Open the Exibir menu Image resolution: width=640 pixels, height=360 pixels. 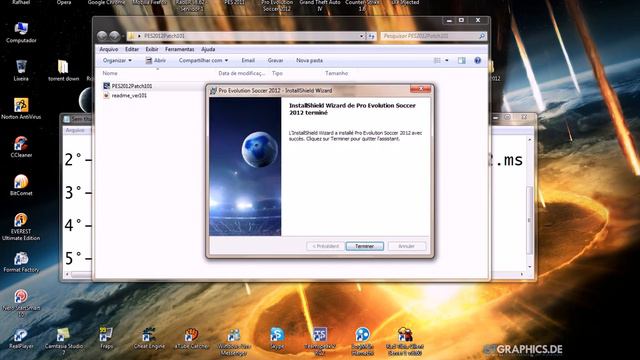(152, 49)
